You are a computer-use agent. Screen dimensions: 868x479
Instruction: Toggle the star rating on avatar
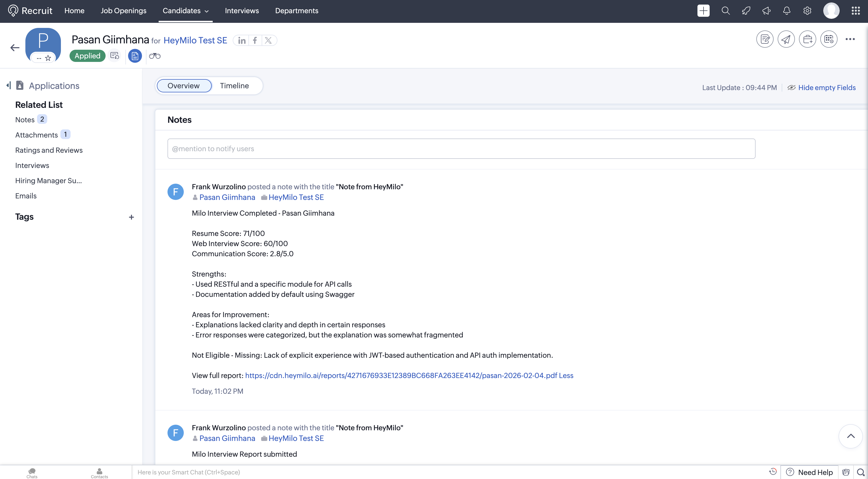pos(48,58)
